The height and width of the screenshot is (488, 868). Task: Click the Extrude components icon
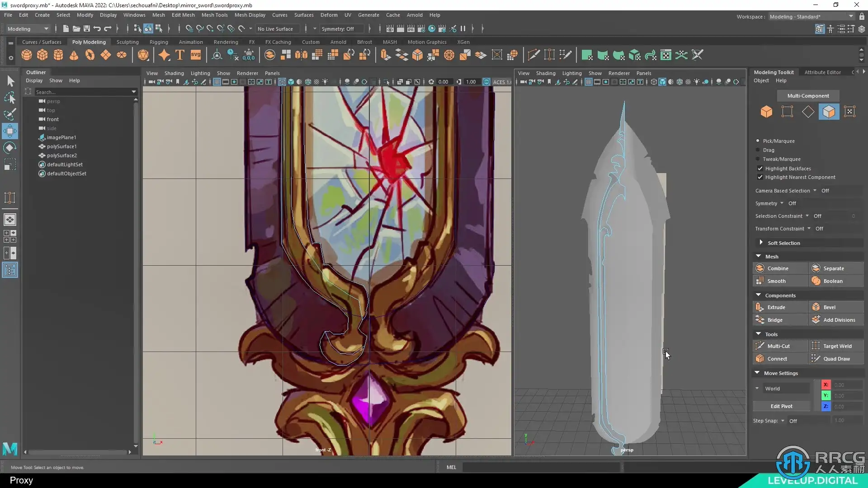point(760,307)
